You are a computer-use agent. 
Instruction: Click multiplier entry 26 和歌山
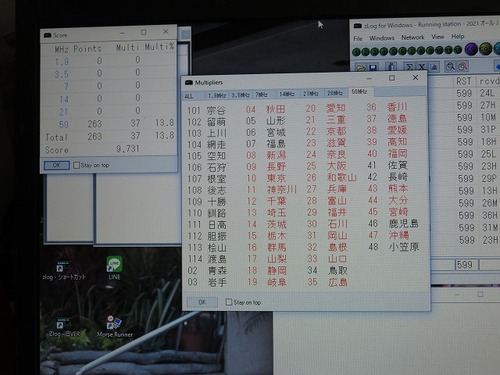click(331, 177)
